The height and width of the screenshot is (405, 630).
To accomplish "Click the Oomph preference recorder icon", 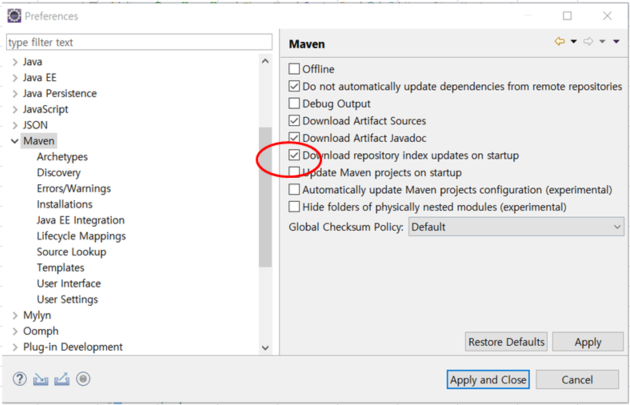I will (83, 379).
